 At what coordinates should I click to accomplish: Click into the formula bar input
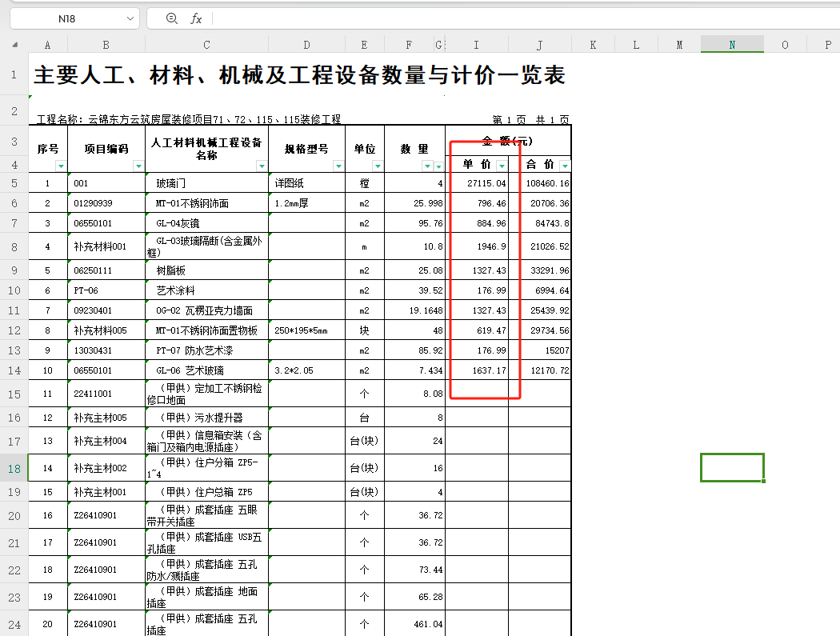pos(525,18)
